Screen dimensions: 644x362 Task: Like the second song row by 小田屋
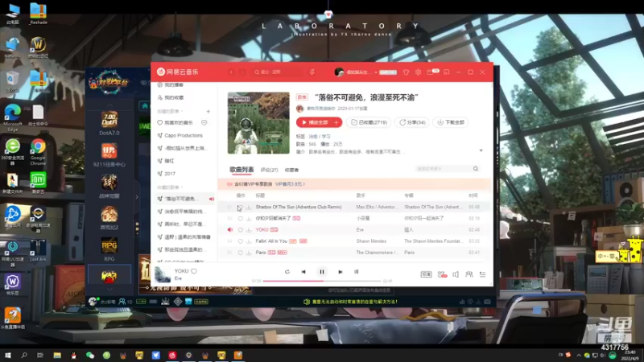(240, 218)
